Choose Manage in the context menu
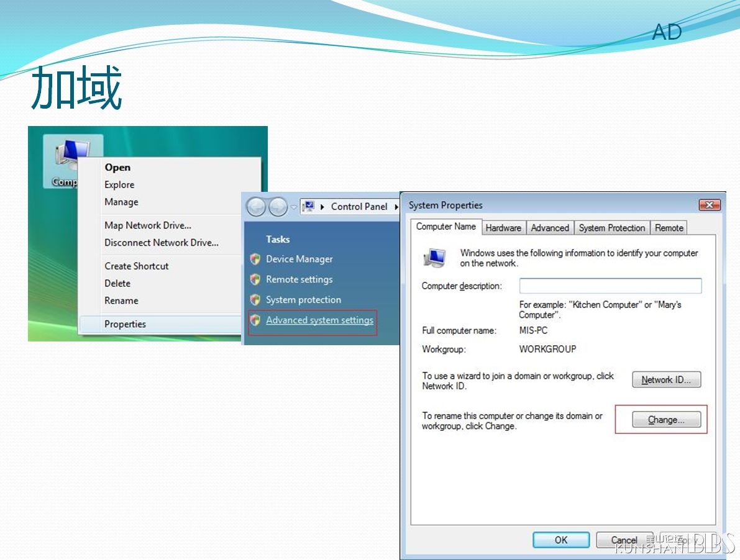Viewport: 740px width, 560px height. [121, 202]
